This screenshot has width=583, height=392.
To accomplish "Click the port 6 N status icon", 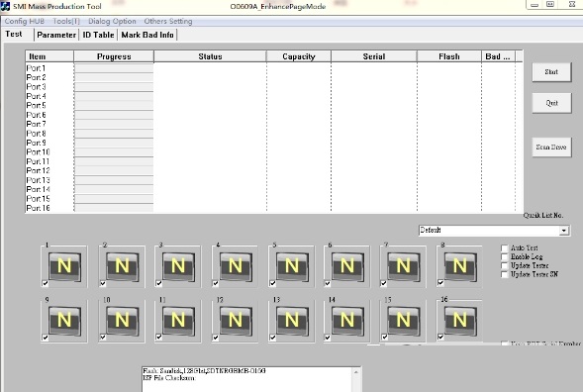I will pos(347,266).
